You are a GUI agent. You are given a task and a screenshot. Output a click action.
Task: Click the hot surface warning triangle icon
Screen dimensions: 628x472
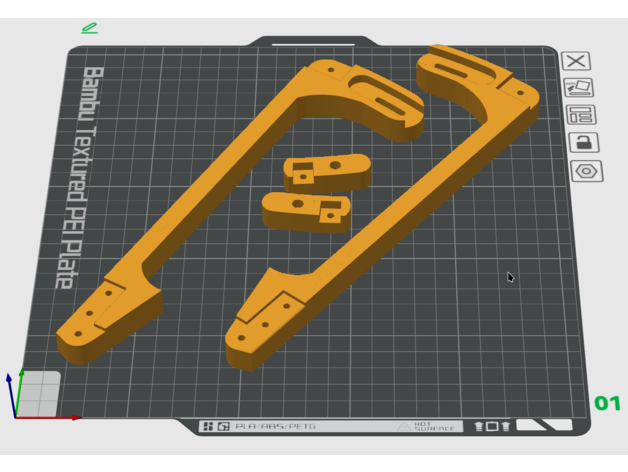pyautogui.click(x=403, y=426)
